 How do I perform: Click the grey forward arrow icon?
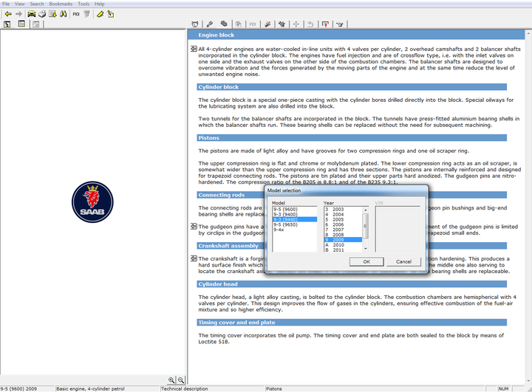pyautogui.click(x=19, y=14)
